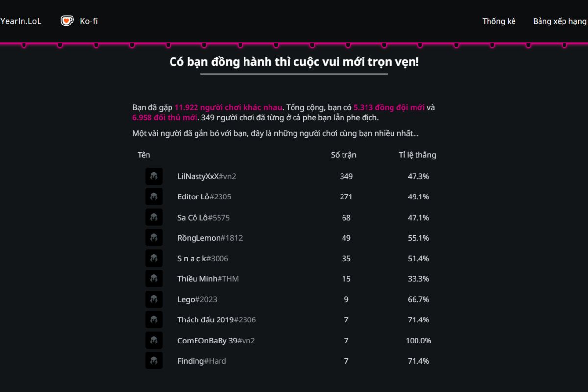Click the Số trận column header
This screenshot has width=588, height=392.
tap(343, 155)
